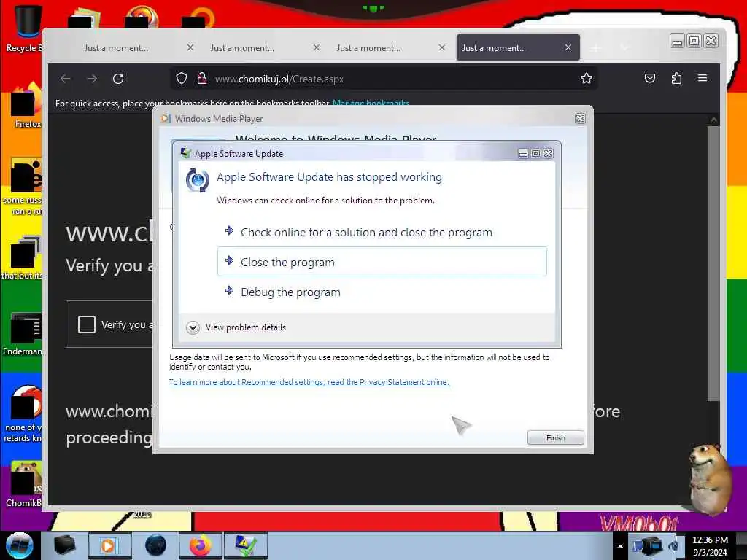Tick the Verify you are human checkbox

click(x=87, y=324)
